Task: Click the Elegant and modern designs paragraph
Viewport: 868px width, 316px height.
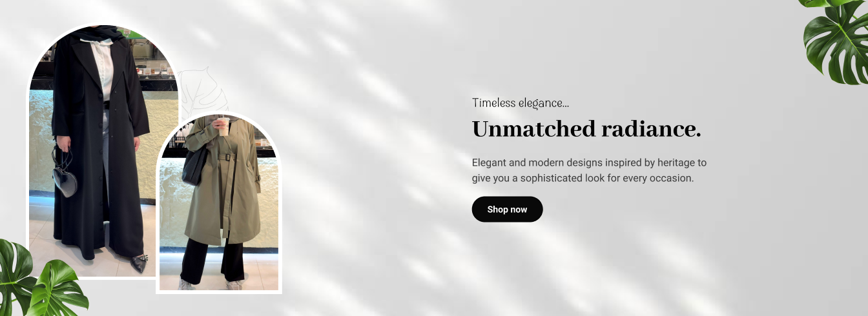Action: coord(589,170)
